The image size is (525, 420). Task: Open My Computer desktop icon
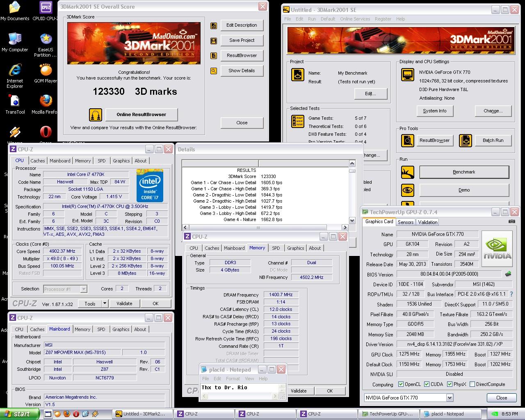[x=15, y=42]
